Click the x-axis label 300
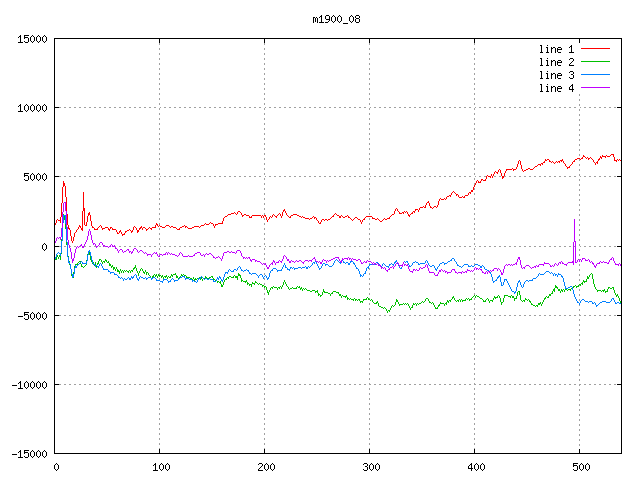The height and width of the screenshot is (480, 640). (x=371, y=467)
